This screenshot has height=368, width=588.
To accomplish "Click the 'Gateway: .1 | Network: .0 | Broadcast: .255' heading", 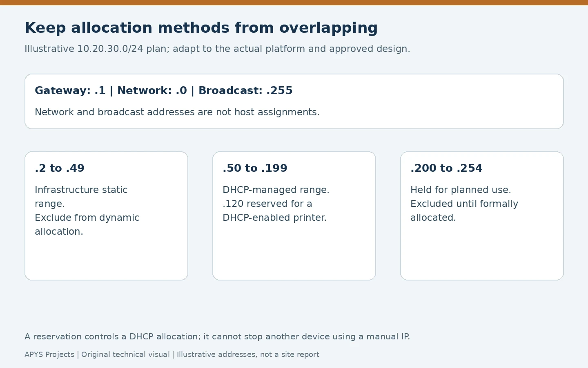I will [164, 91].
